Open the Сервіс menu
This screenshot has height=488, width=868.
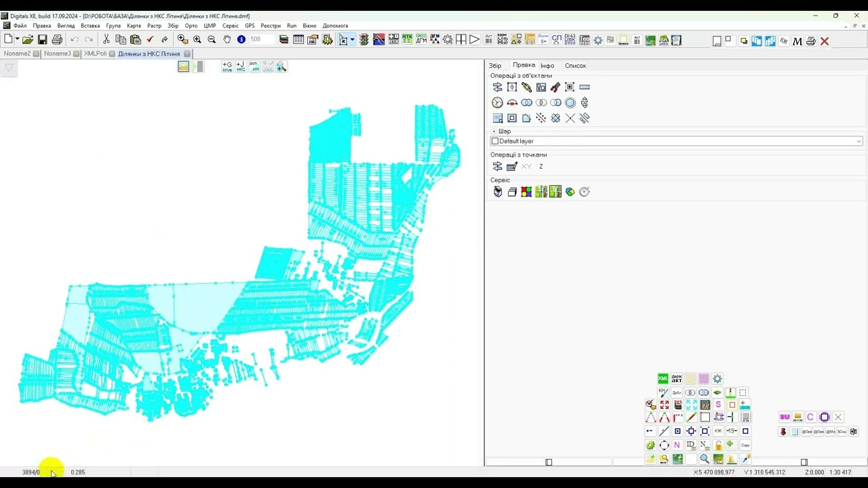pos(231,26)
